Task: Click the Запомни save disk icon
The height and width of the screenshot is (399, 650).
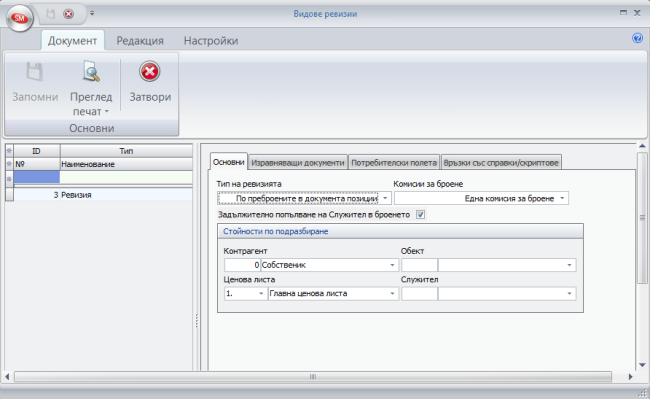Action: pyautogui.click(x=35, y=71)
